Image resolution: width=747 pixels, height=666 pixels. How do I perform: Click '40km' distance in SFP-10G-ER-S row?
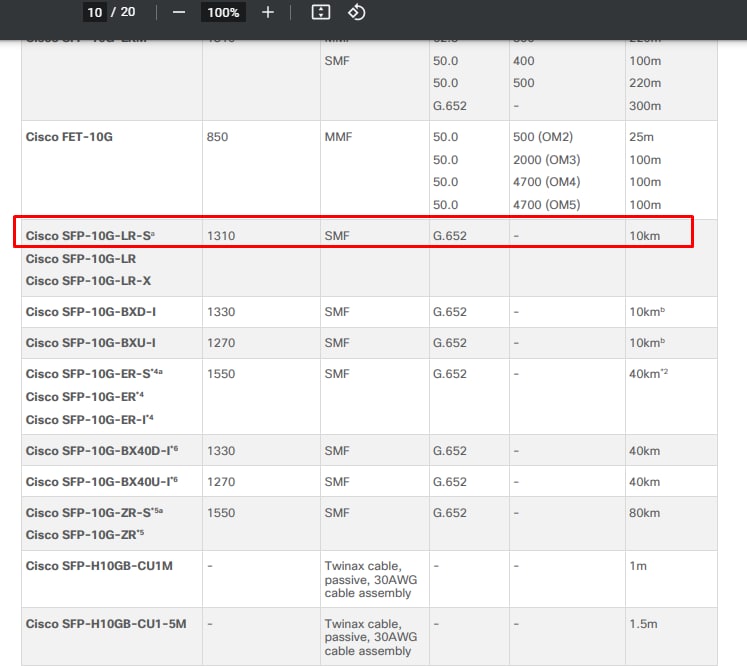coord(645,374)
